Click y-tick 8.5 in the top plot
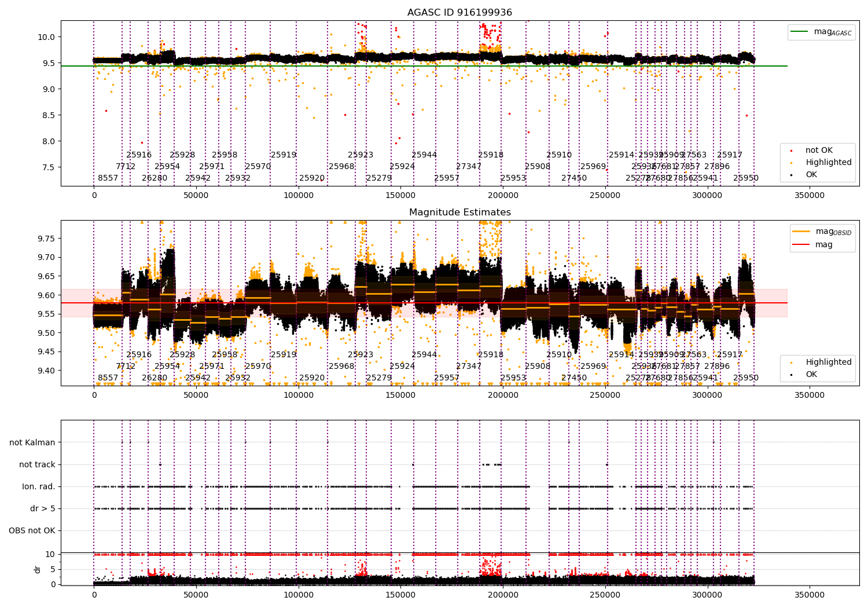 click(x=49, y=115)
